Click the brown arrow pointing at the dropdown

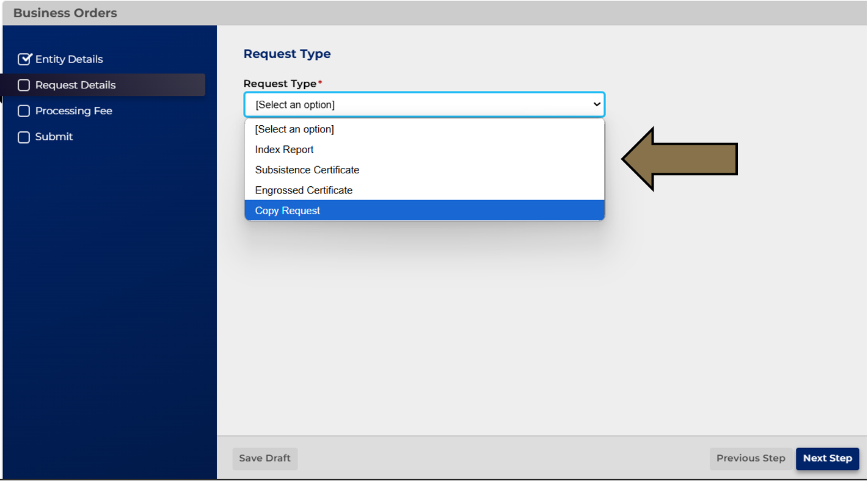point(678,157)
